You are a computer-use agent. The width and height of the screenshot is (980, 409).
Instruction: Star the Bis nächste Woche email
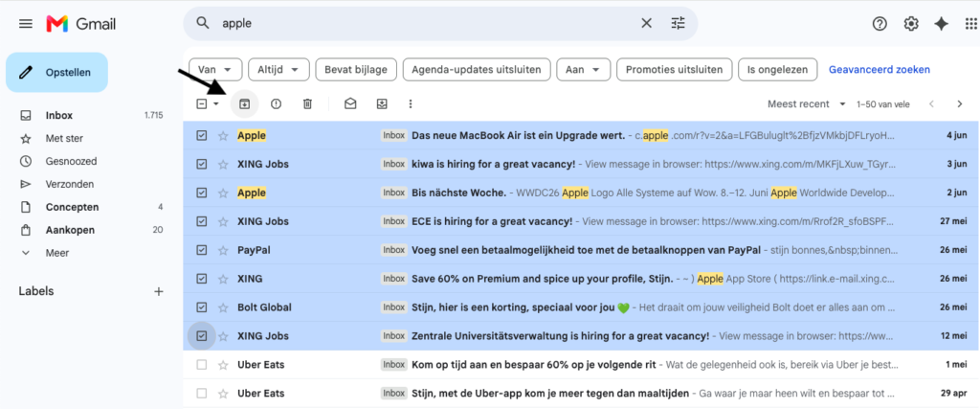[x=223, y=193]
